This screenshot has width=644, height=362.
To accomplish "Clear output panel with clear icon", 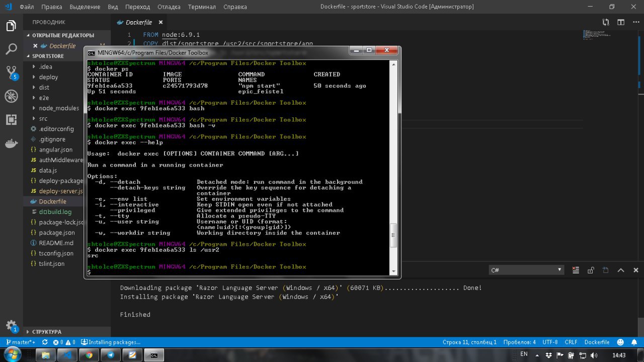I will (x=576, y=270).
